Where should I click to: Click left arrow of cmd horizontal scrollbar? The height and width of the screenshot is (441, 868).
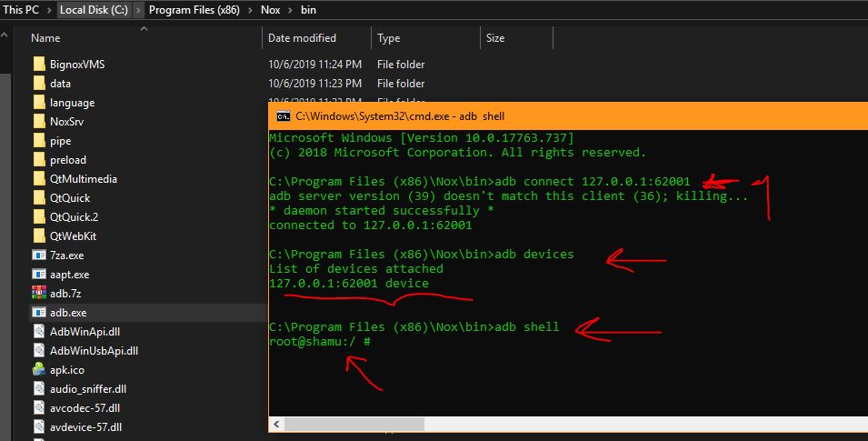[275, 425]
